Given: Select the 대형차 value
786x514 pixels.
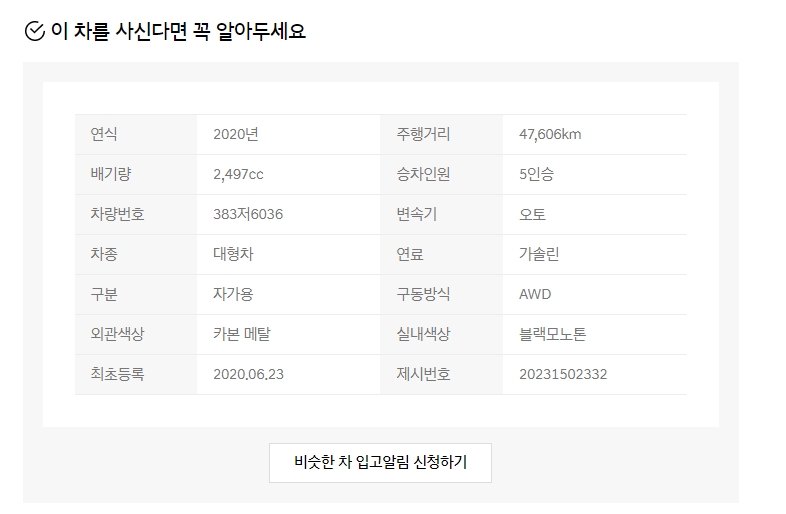Looking at the screenshot, I should click(233, 254).
